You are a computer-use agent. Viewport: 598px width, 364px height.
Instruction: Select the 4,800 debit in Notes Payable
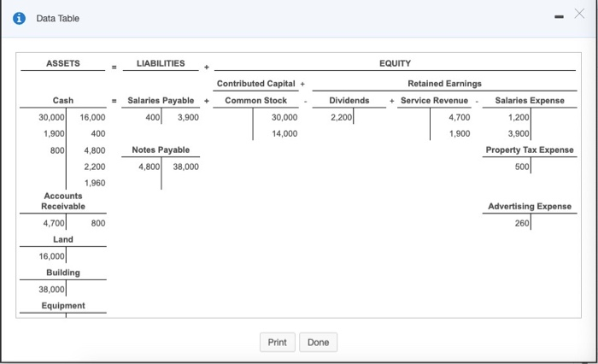tap(149, 167)
